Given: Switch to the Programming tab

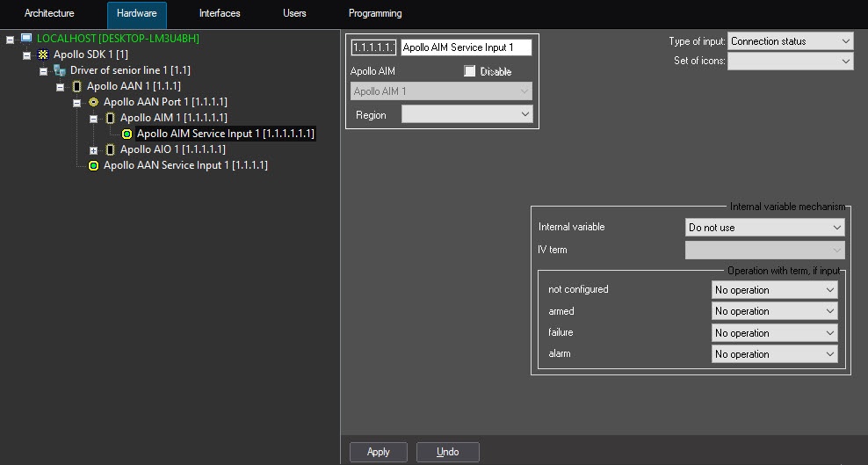Looking at the screenshot, I should (375, 14).
